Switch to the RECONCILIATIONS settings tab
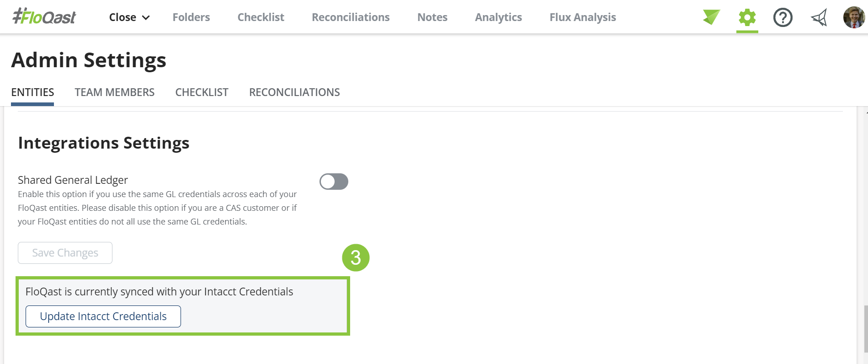Screen dimensions: 868x364 [294, 92]
